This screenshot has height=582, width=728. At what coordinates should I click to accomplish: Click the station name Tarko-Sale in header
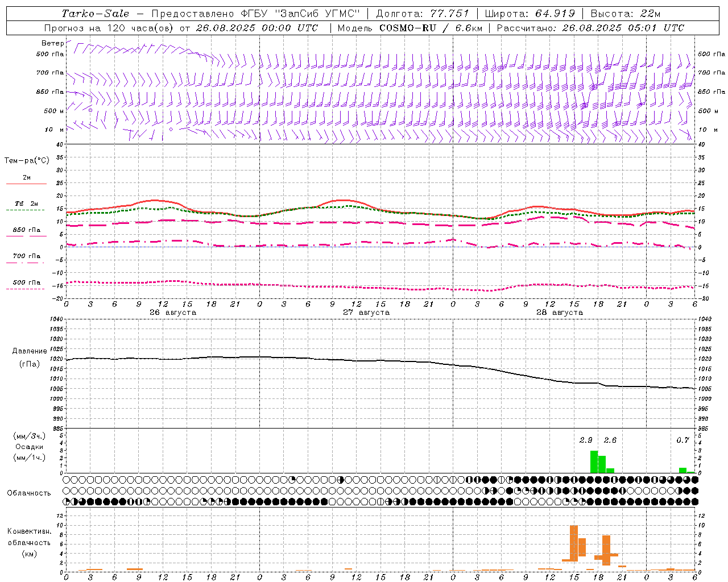(96, 14)
